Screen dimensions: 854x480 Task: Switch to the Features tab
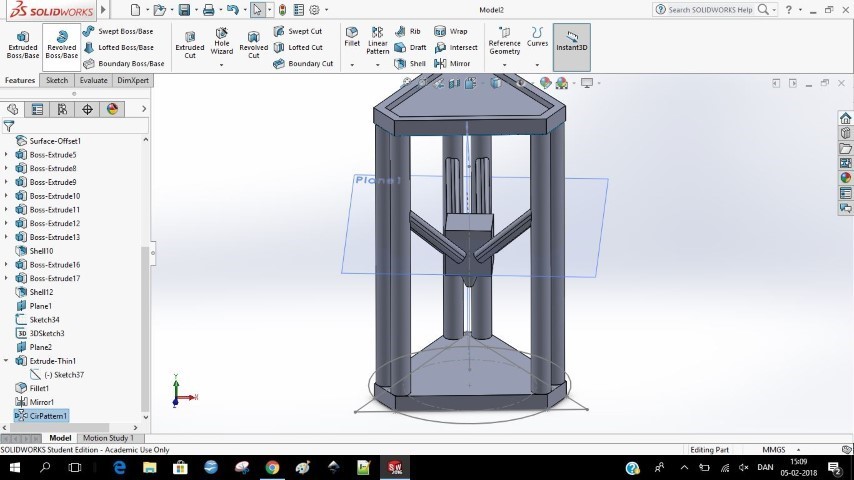tap(20, 80)
